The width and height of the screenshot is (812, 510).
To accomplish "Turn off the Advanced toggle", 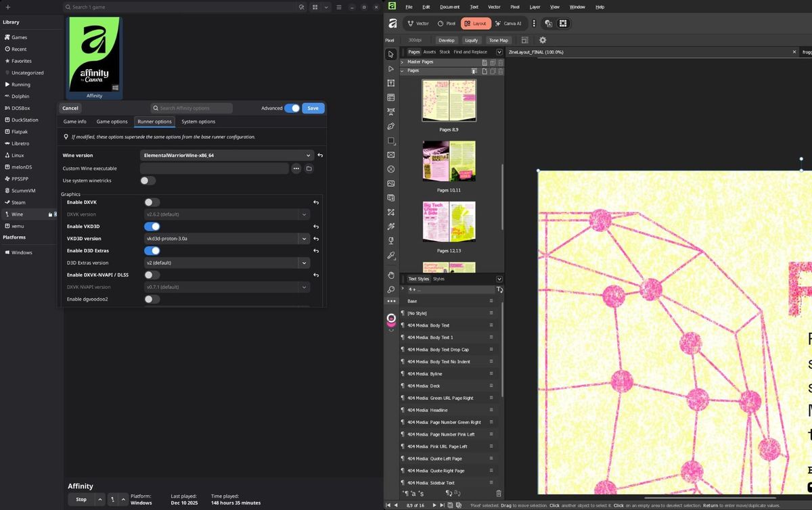I will (292, 108).
